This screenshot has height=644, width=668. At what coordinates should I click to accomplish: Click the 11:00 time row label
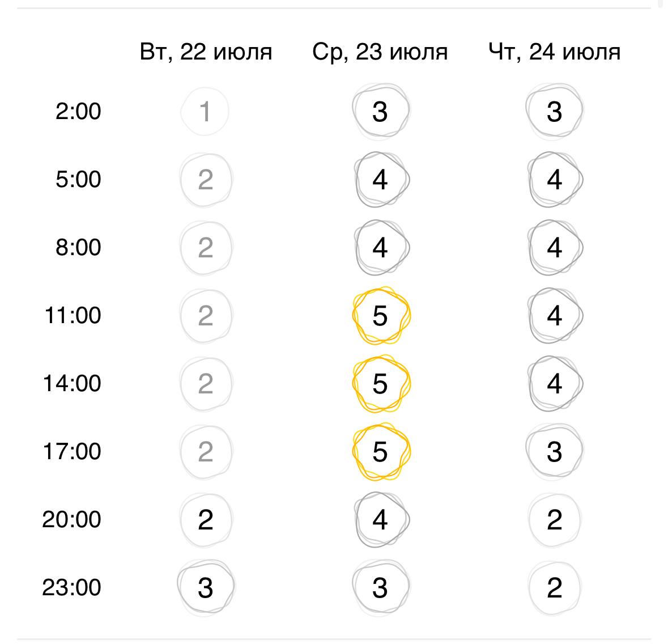(x=73, y=316)
